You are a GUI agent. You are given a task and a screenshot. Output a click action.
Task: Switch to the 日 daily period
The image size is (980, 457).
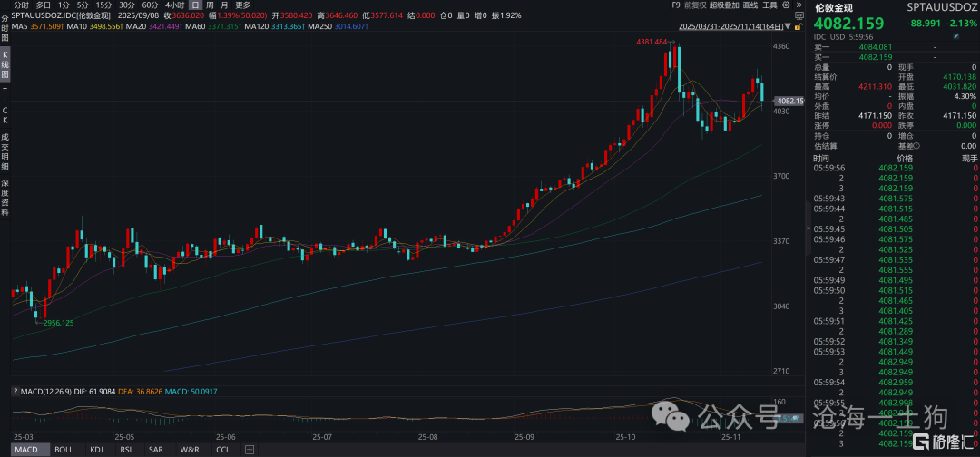(194, 5)
